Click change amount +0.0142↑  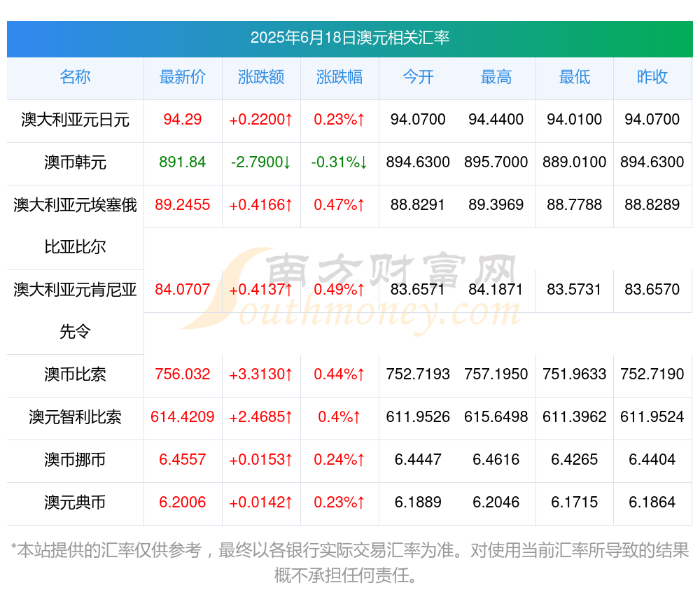261,503
